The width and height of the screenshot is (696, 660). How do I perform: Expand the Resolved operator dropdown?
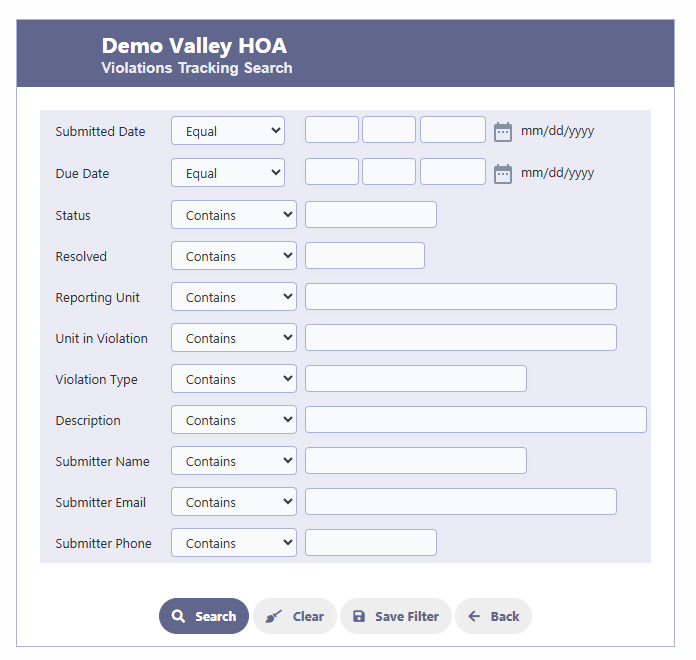[x=234, y=256]
